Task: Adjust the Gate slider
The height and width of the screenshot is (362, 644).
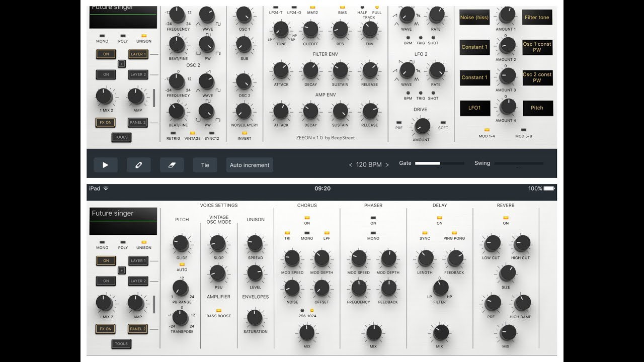Action: click(x=440, y=163)
